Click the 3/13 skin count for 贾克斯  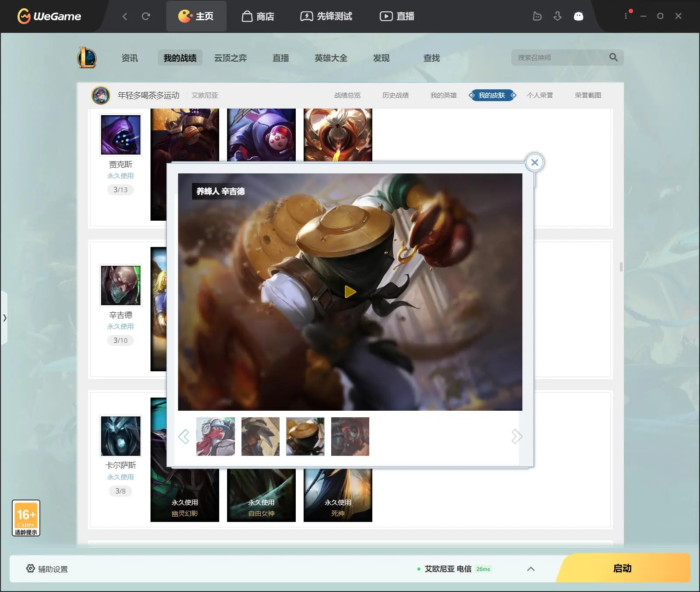(121, 190)
